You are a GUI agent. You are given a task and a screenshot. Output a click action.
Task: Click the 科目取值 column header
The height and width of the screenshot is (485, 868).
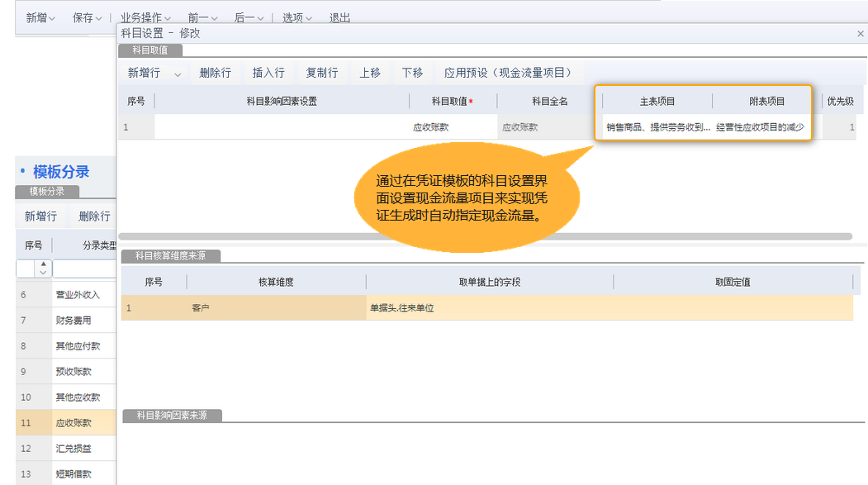click(453, 102)
